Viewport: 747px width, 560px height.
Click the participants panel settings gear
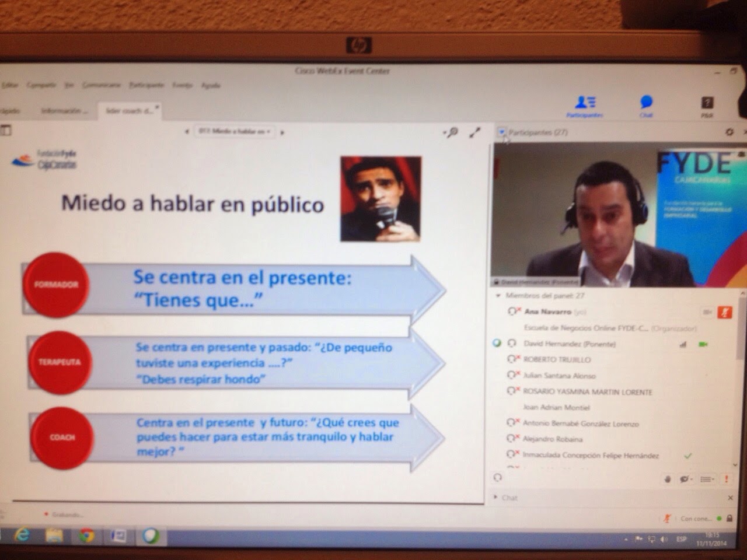point(729,132)
